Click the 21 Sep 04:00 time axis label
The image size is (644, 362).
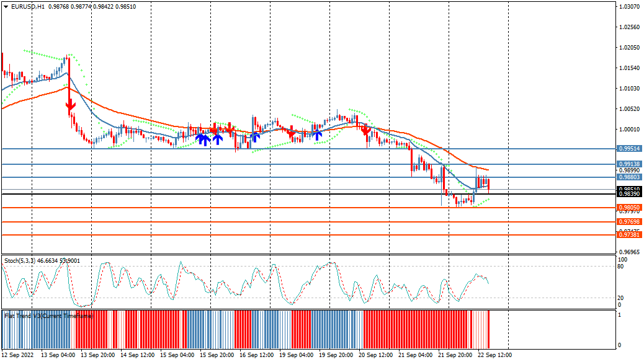click(415, 355)
